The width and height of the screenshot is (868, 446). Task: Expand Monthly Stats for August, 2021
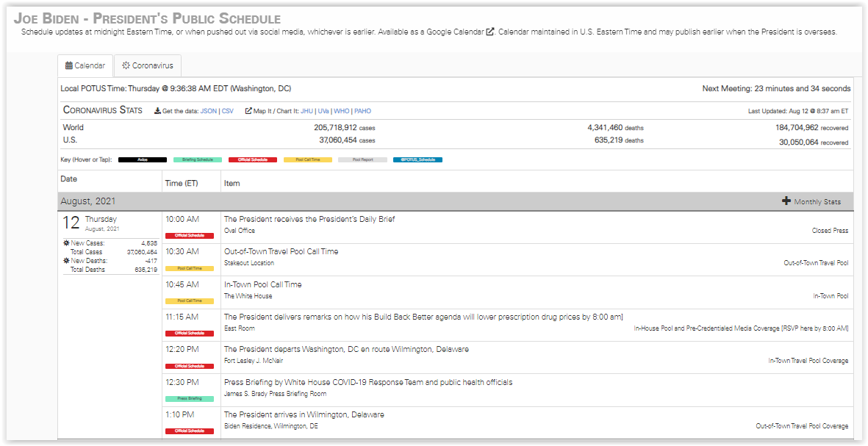pyautogui.click(x=811, y=201)
